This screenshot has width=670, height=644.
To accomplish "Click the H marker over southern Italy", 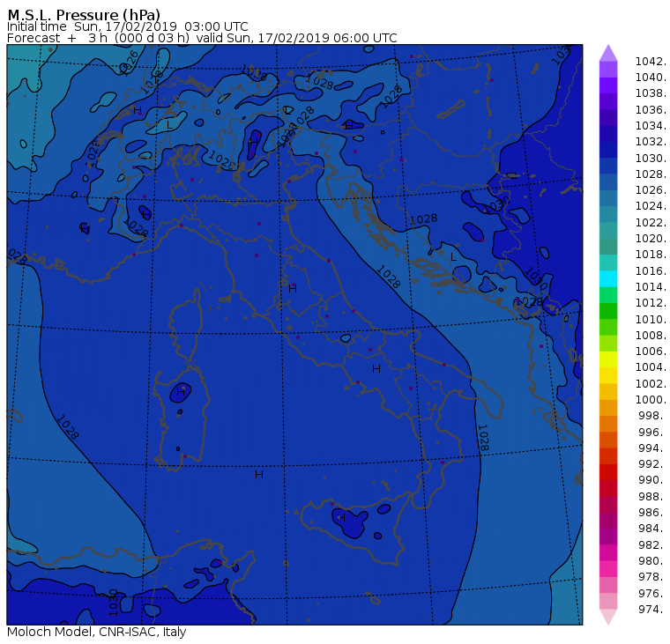I will point(376,368).
